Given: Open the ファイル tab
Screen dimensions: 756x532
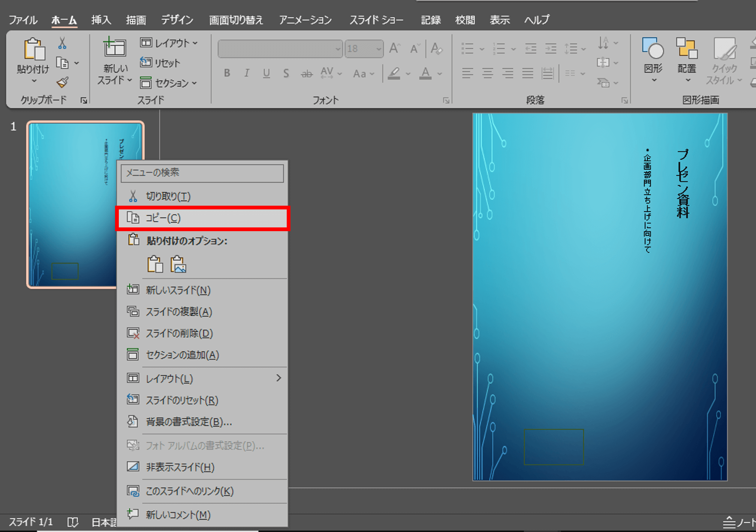Looking at the screenshot, I should click(23, 20).
